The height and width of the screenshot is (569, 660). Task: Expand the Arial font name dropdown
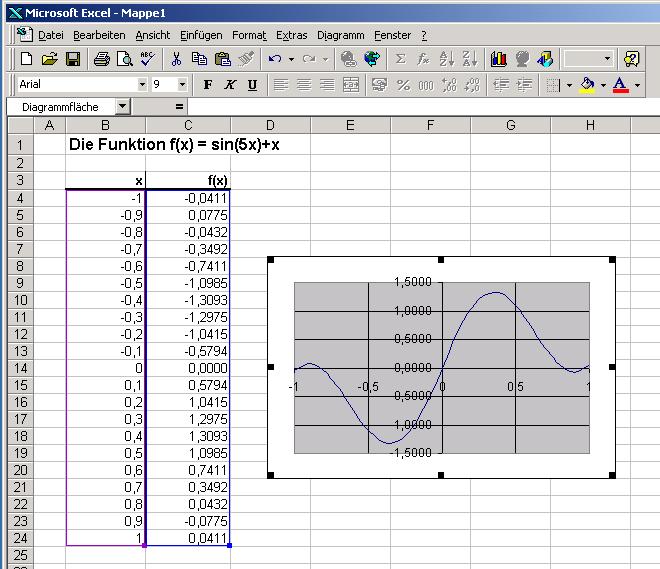pyautogui.click(x=141, y=85)
